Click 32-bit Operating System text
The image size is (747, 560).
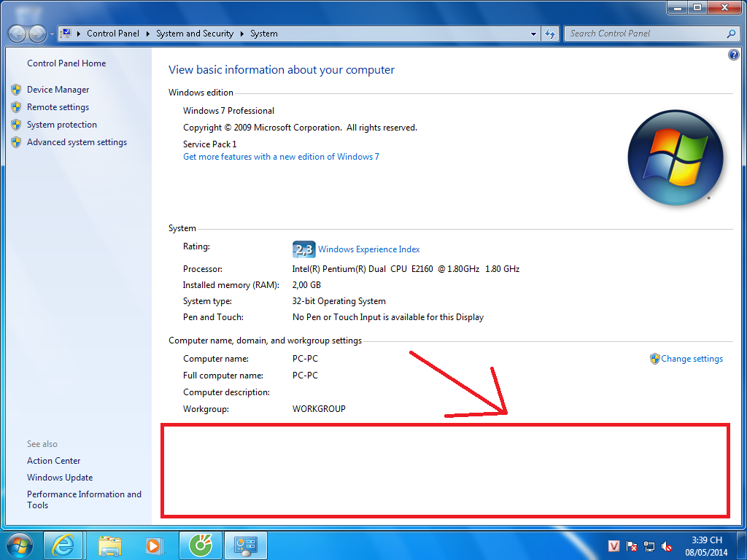click(338, 301)
